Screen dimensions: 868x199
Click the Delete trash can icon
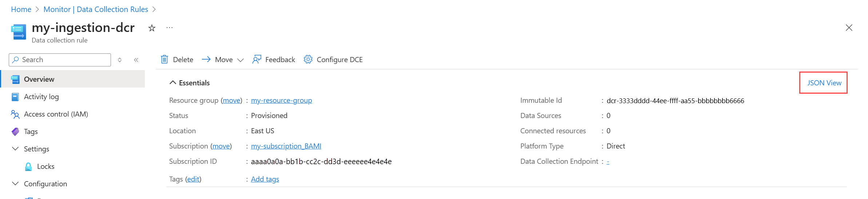pos(164,59)
